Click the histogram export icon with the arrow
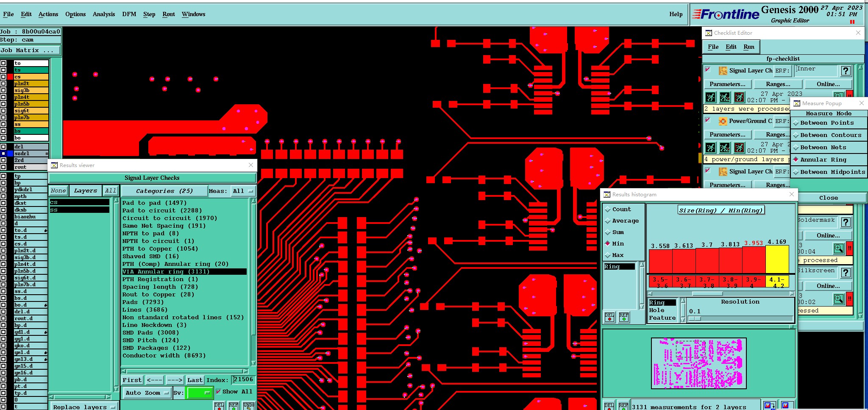 click(770, 405)
